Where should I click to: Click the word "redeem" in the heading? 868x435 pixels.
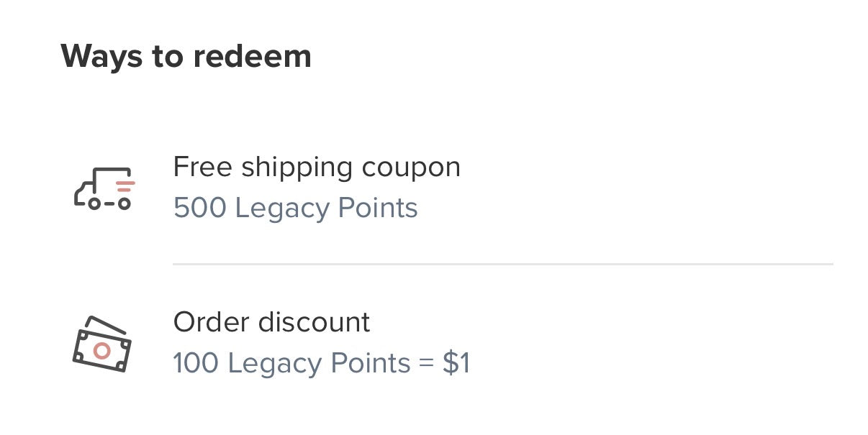250,56
